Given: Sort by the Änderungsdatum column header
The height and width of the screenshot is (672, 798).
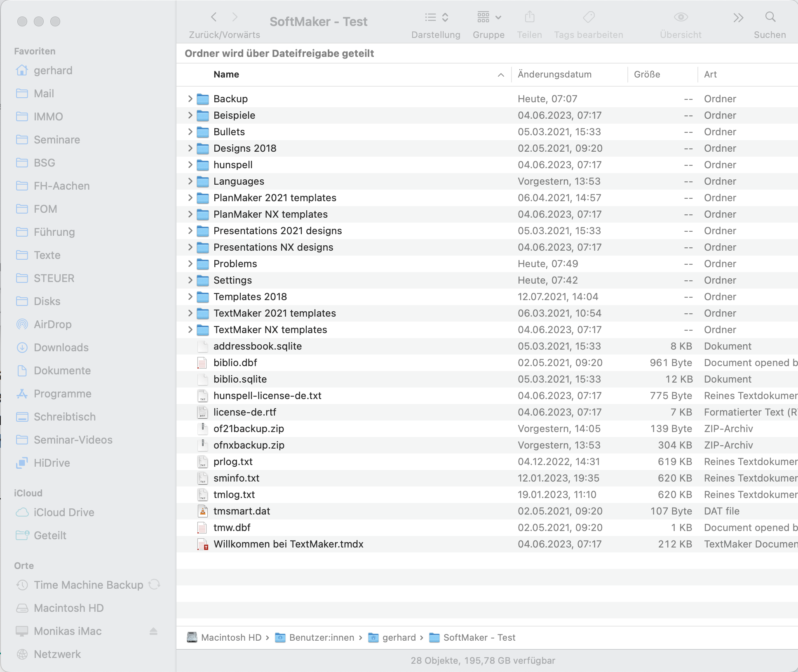Looking at the screenshot, I should (554, 75).
